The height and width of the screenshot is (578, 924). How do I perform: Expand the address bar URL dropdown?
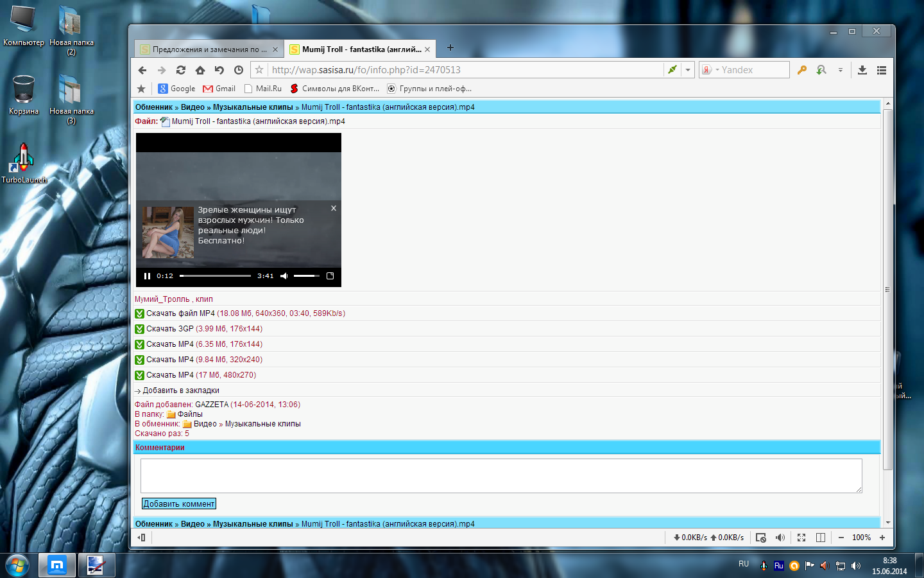coord(688,70)
